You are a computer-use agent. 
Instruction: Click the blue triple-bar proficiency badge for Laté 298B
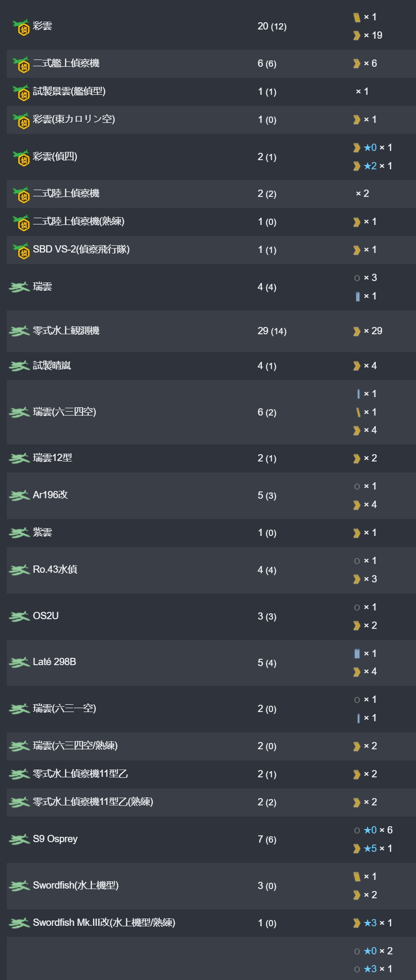point(357,653)
